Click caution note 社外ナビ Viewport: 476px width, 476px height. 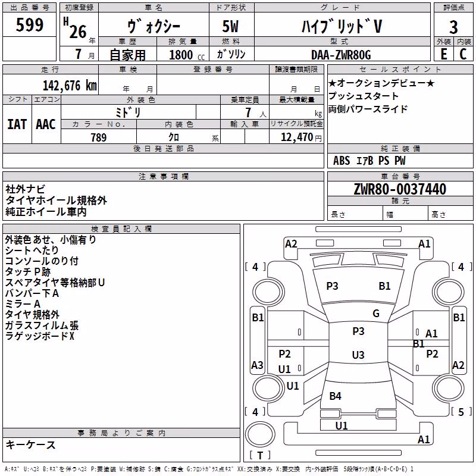(x=25, y=189)
